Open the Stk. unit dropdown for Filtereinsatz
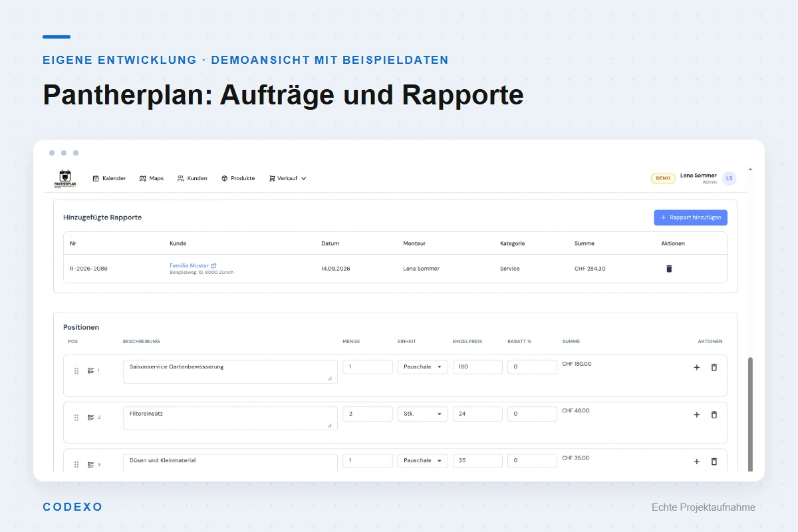798x532 pixels. (x=422, y=414)
